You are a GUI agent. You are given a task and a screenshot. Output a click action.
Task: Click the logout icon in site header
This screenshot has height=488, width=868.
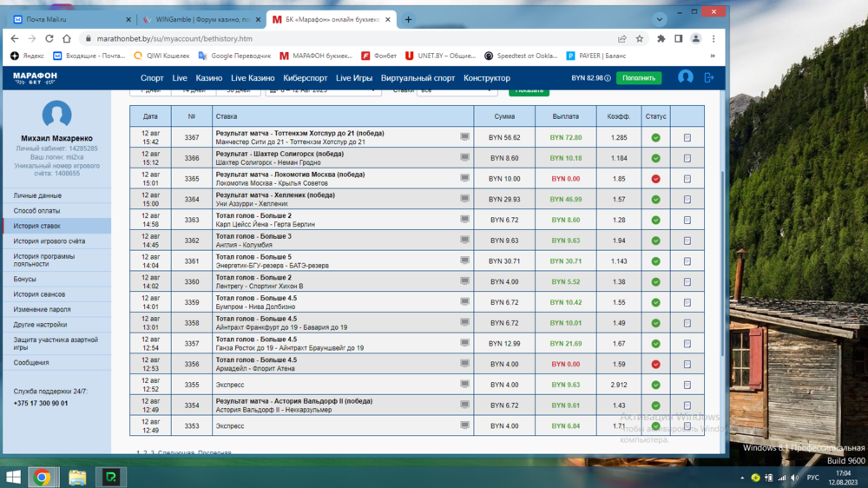[708, 77]
